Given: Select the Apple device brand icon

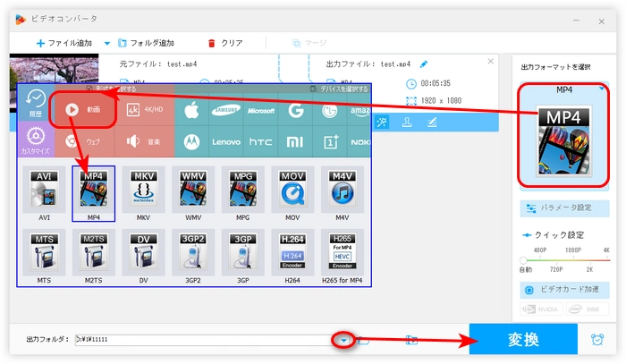Looking at the screenshot, I should point(189,109).
